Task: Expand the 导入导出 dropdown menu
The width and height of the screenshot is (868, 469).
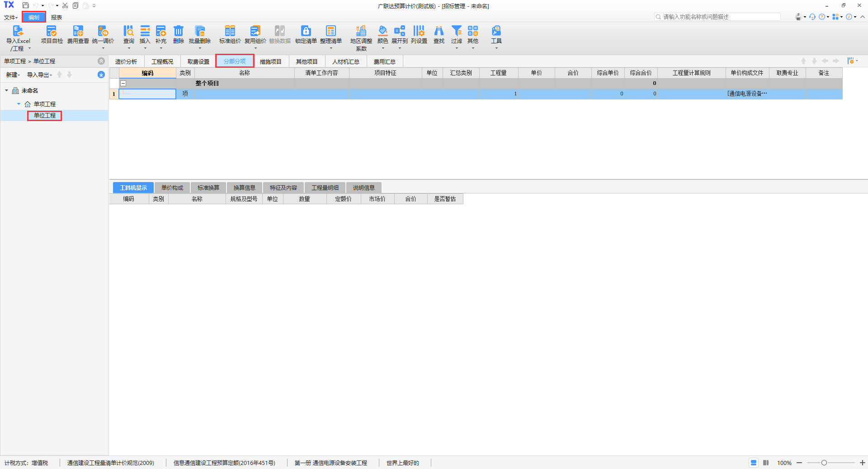Action: [x=39, y=75]
